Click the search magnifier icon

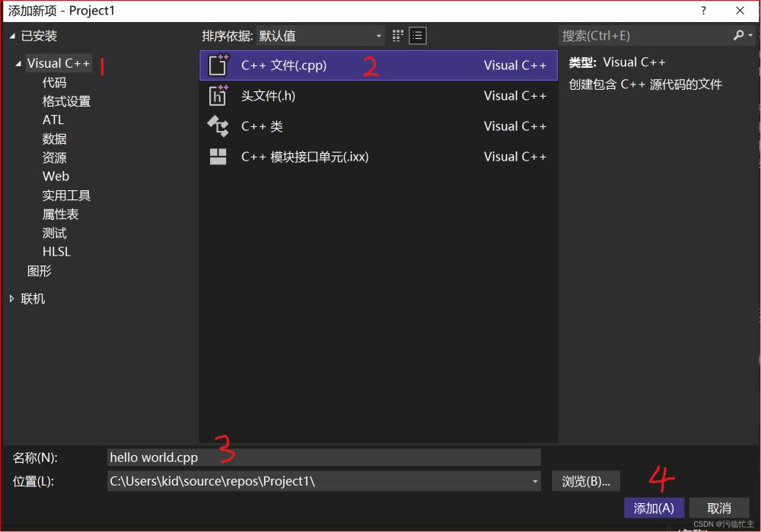[x=738, y=36]
